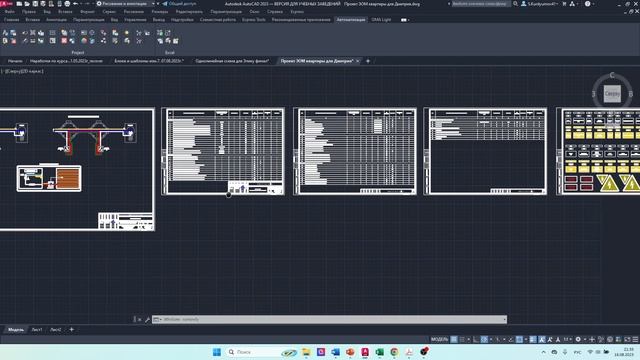Click the New drawing icon in quick access toolbar
640x360 pixels.
tap(19, 4)
